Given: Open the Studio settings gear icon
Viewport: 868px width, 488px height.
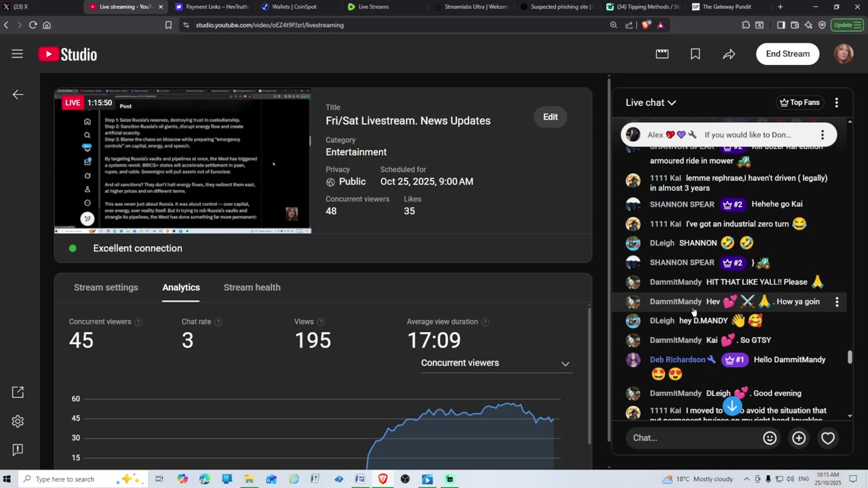Looking at the screenshot, I should point(18,422).
